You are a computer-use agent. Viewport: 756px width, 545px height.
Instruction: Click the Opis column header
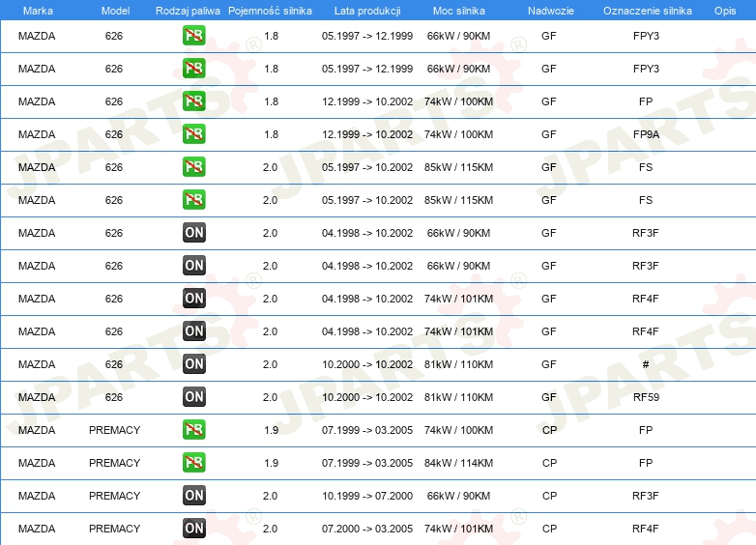click(x=725, y=11)
